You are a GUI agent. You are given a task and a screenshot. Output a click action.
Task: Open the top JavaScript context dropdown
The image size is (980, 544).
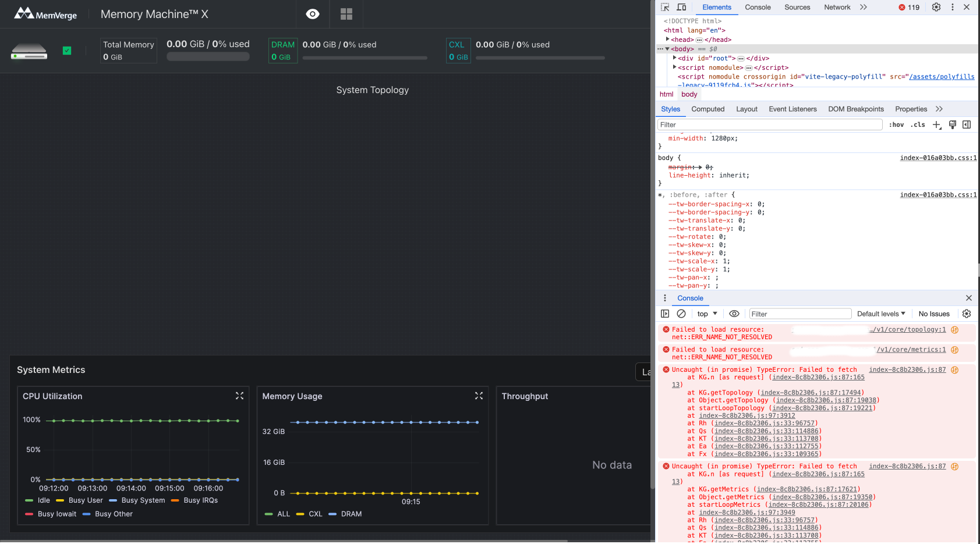(x=707, y=314)
